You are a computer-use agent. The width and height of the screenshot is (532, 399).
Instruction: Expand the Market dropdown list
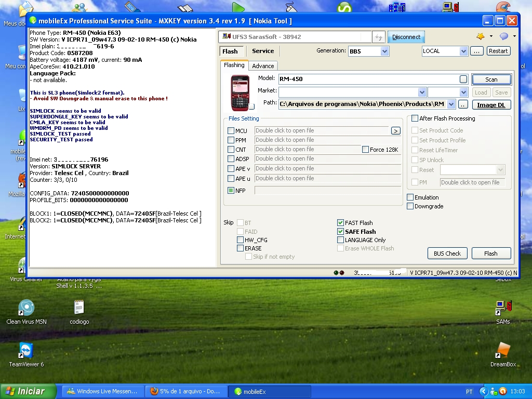(x=422, y=92)
